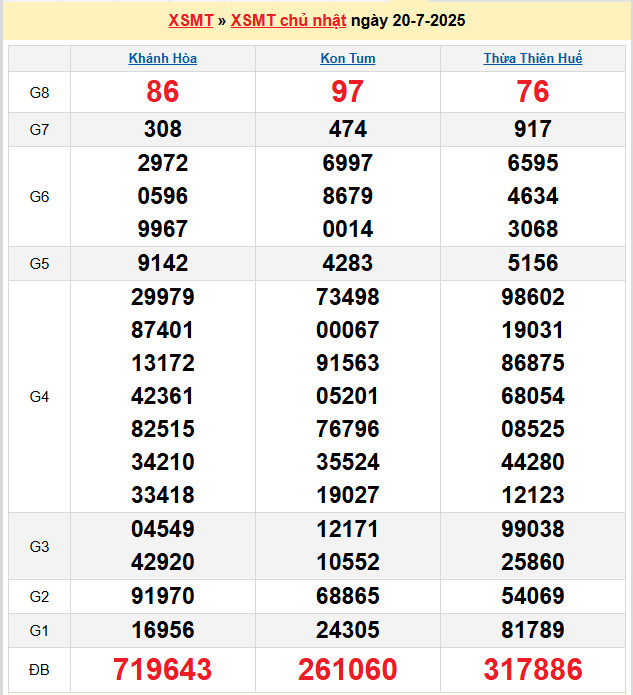The height and width of the screenshot is (695, 633).
Task: Select G4 number 19027
Action: [348, 495]
